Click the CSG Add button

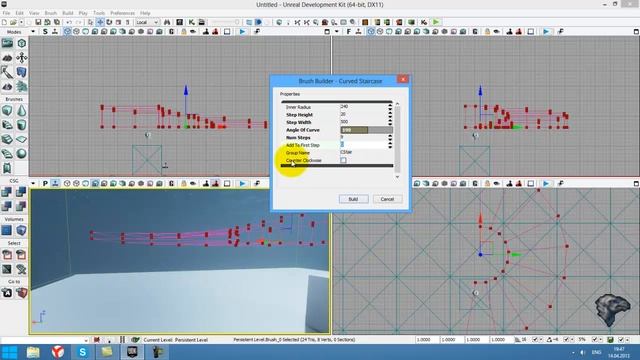7,191
